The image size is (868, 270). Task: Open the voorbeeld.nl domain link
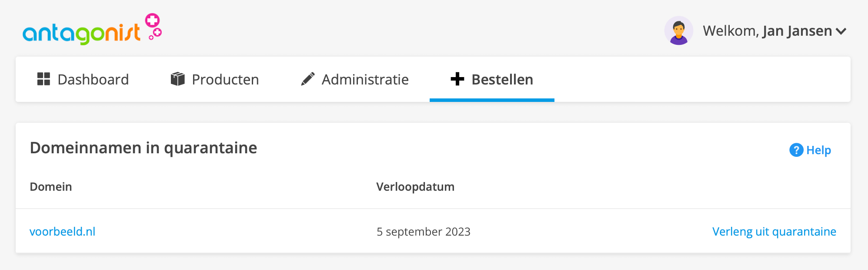click(63, 231)
